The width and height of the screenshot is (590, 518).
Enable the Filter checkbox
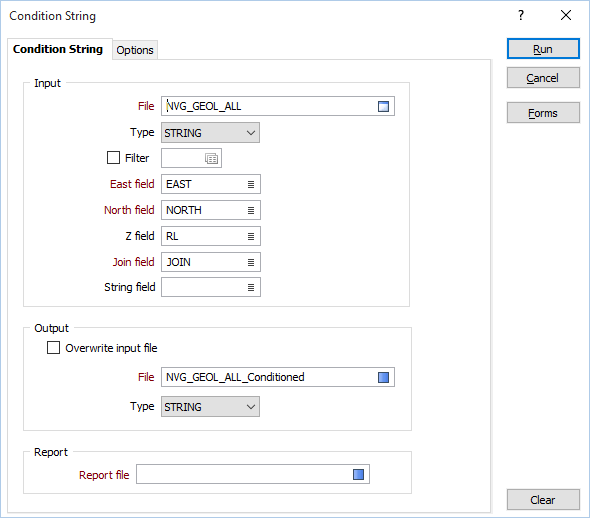pyautogui.click(x=113, y=158)
